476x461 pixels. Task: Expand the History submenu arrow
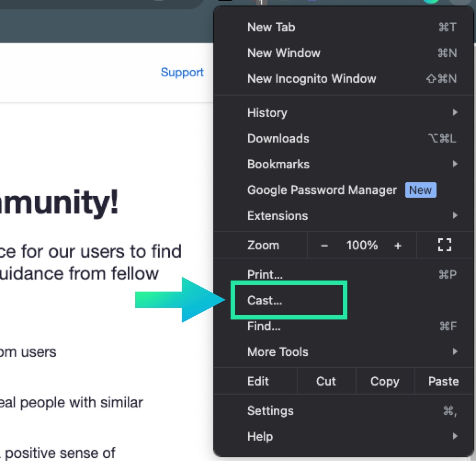455,113
